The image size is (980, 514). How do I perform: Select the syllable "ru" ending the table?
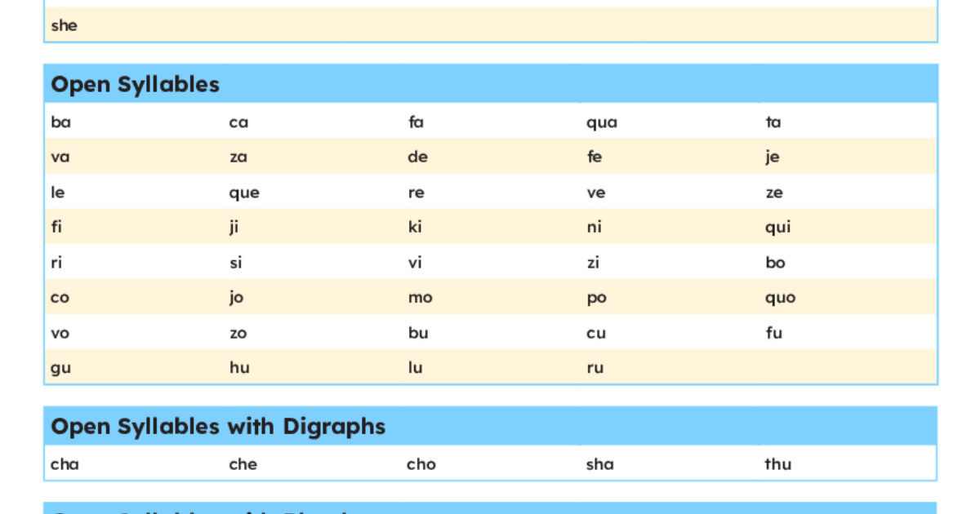pyautogui.click(x=595, y=367)
